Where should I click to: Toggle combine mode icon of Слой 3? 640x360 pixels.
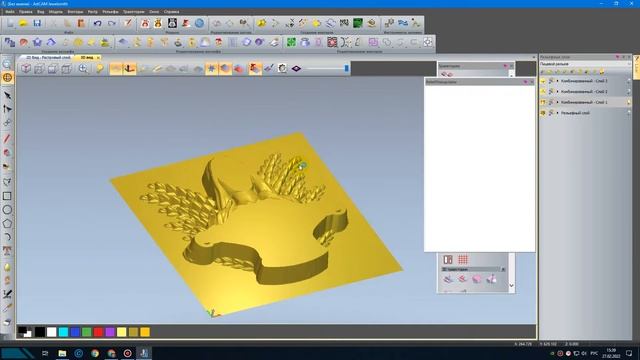tap(551, 81)
